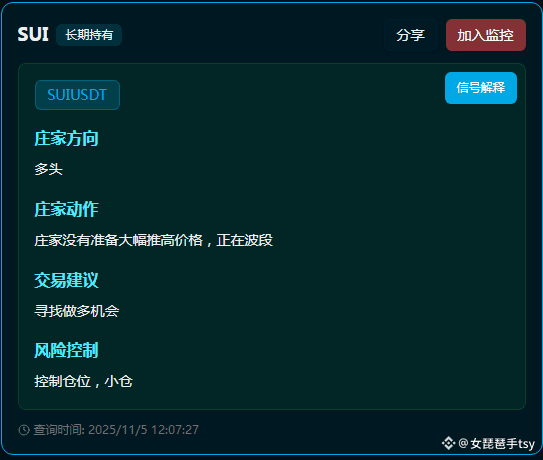543x460 pixels.
Task: Click the @女琵琶手tsy watermark handle
Action: click(497, 443)
